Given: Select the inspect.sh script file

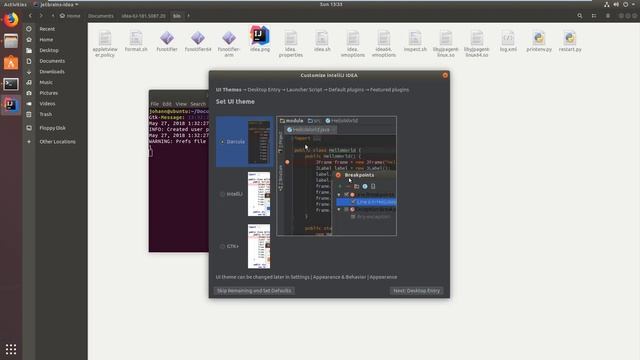Looking at the screenshot, I should (415, 41).
